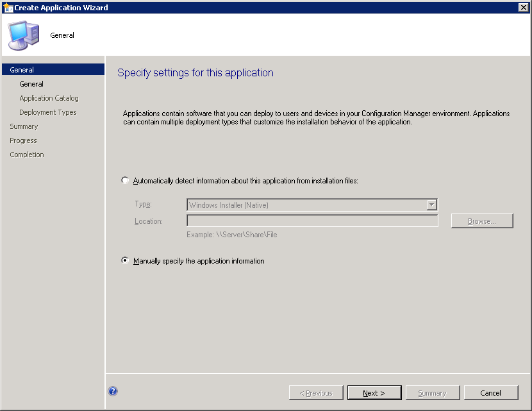Open the Deployment Types step
This screenshot has height=411, width=532.
47,112
